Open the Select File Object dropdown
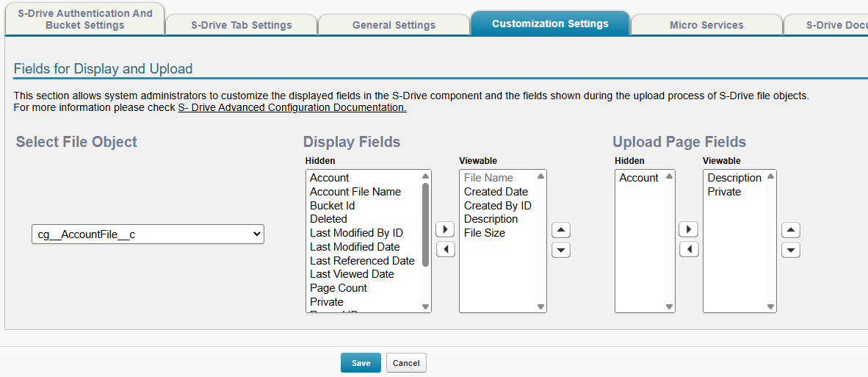 (148, 234)
